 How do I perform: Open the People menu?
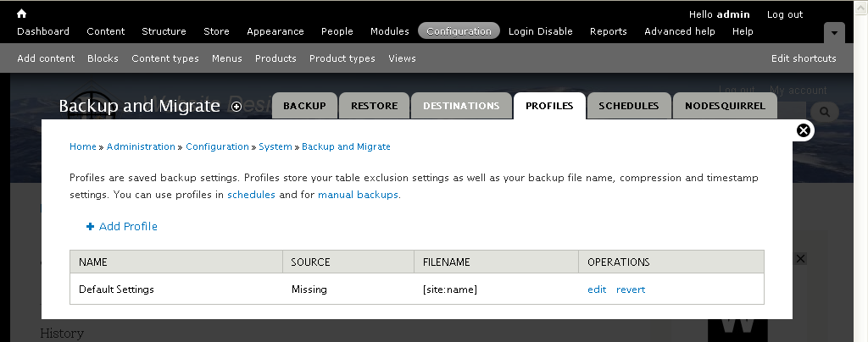[337, 31]
